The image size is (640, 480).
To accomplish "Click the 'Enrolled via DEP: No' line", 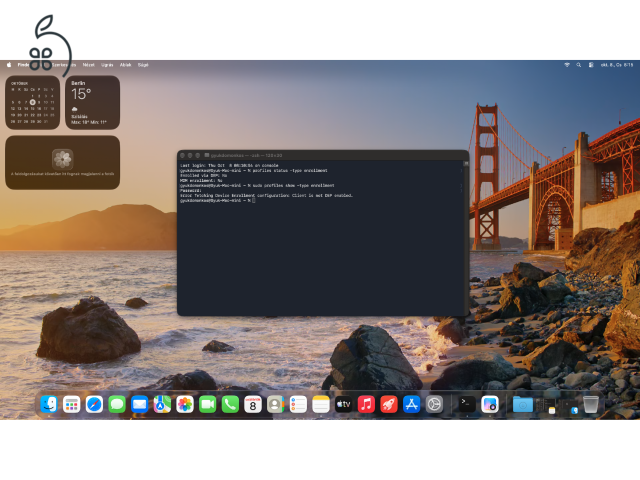I will tap(203, 176).
